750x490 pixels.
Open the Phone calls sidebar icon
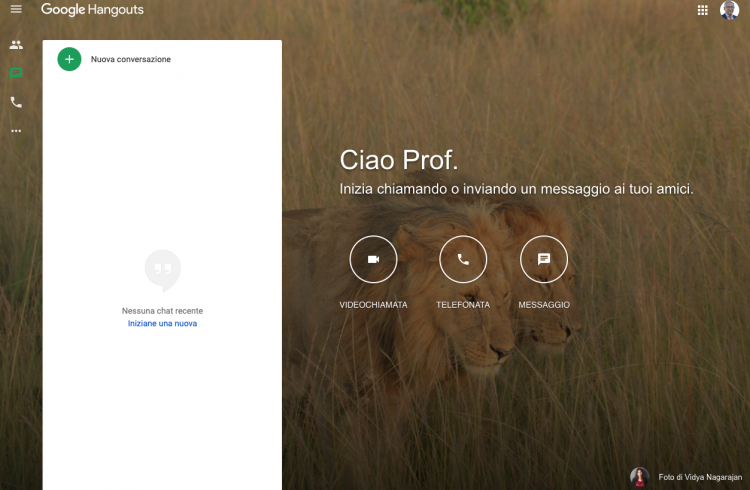point(16,102)
